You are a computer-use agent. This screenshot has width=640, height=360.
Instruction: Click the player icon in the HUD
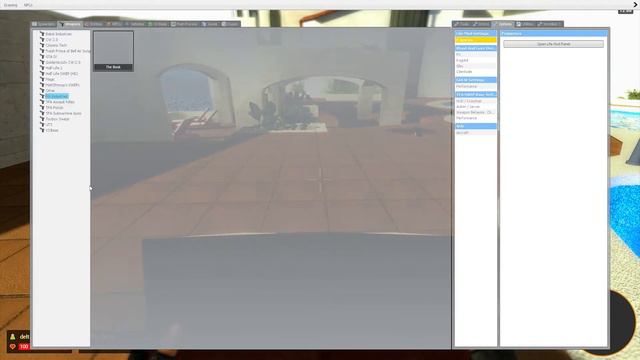pyautogui.click(x=13, y=337)
